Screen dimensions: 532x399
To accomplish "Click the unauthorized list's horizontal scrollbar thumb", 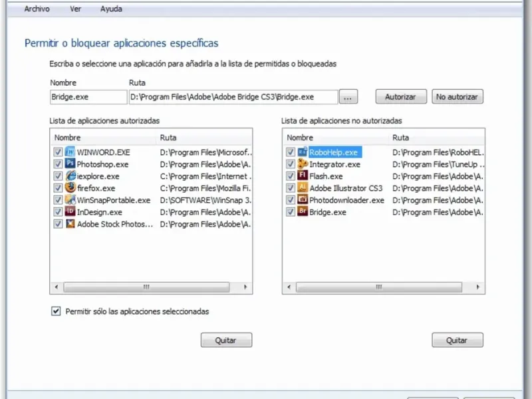I will [379, 287].
